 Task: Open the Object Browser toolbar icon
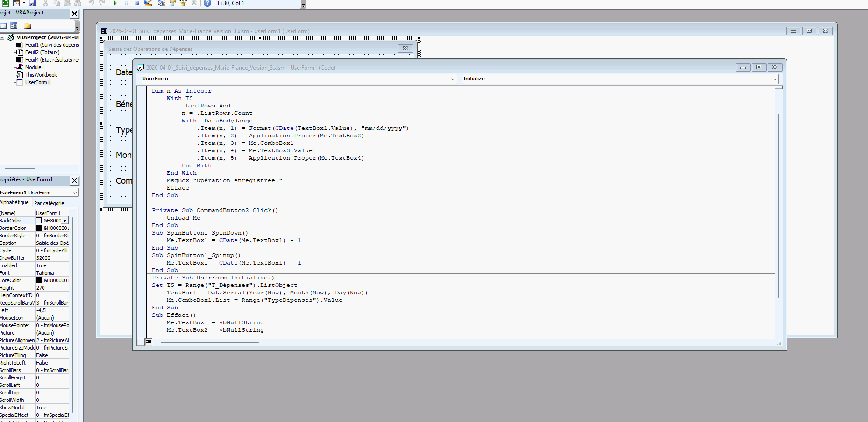(x=183, y=3)
